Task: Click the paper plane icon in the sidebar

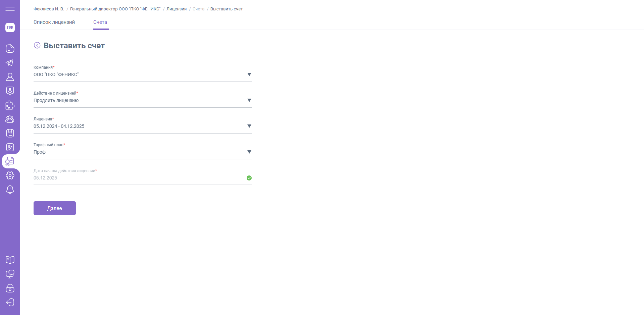Action: 10,63
